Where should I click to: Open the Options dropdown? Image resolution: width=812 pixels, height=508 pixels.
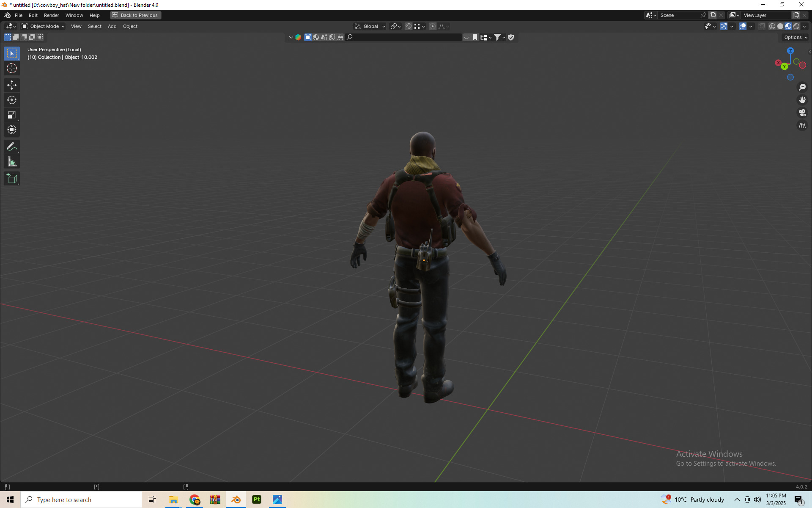pos(796,37)
